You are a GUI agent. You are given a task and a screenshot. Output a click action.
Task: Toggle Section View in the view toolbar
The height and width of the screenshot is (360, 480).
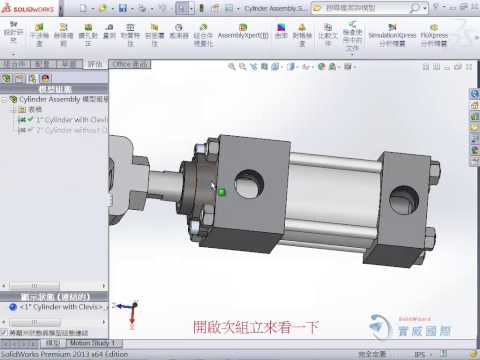(x=264, y=67)
